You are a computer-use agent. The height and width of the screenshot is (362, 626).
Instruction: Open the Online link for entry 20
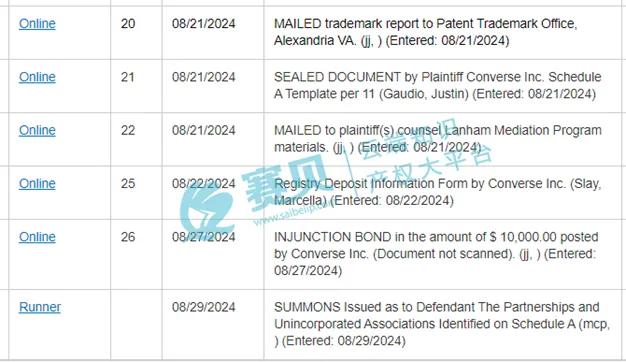[37, 24]
